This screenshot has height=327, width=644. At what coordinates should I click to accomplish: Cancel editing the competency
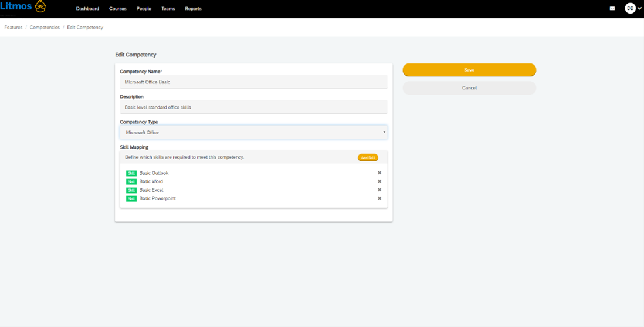click(469, 88)
